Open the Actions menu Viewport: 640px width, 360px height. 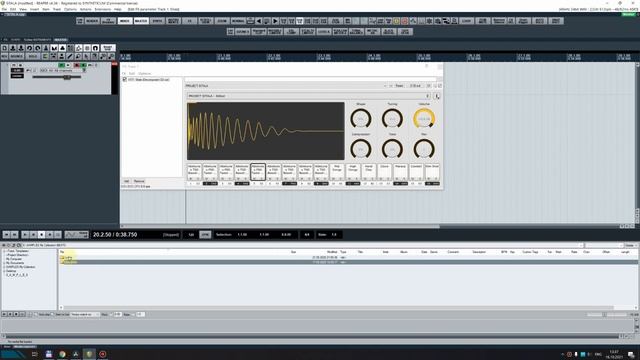click(x=86, y=9)
